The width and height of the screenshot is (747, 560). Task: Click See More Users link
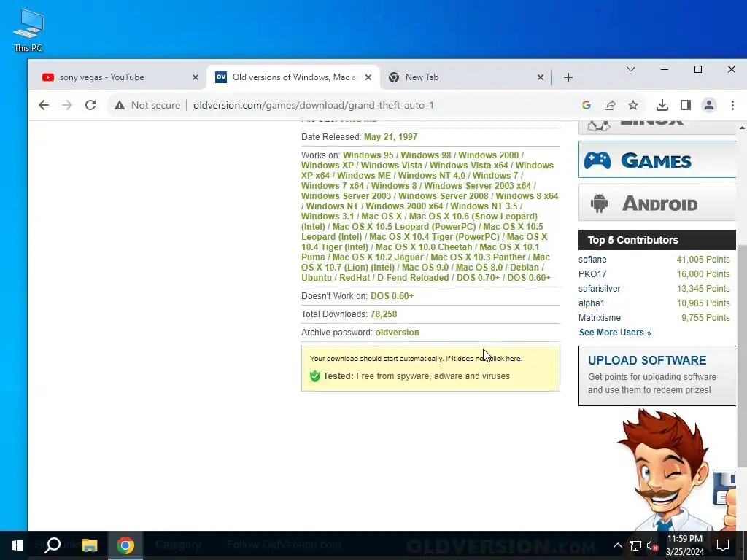(615, 332)
